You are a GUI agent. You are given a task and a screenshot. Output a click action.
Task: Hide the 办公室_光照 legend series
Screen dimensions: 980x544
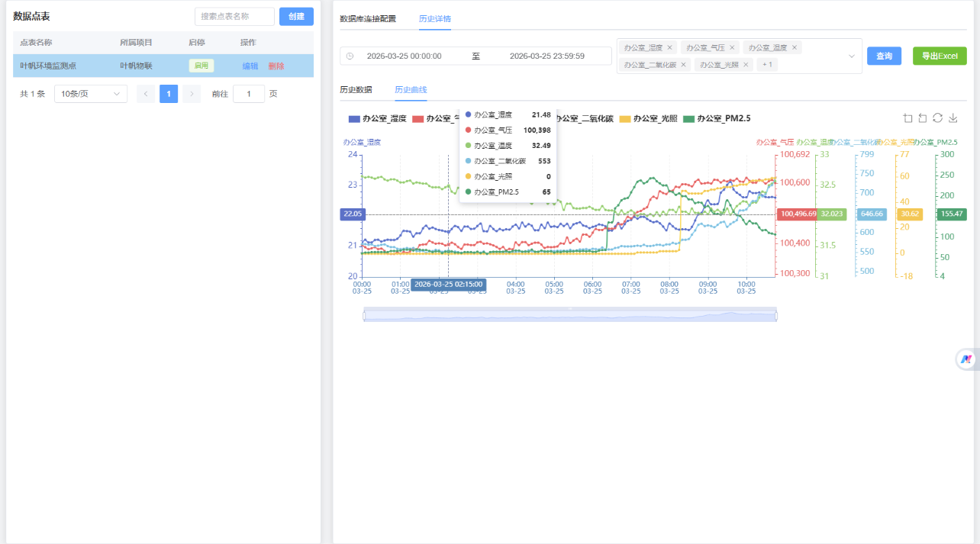[x=648, y=119]
